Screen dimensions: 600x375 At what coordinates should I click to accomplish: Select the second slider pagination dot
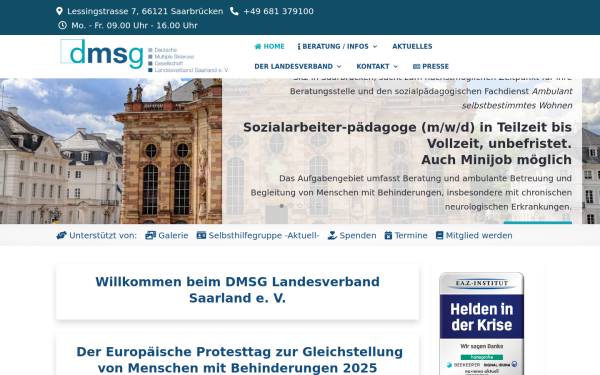291,206
